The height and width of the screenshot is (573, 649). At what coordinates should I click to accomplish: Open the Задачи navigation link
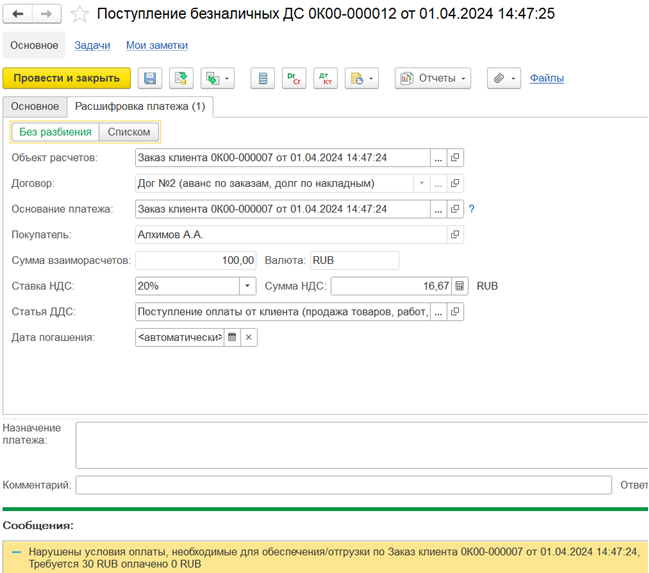point(92,45)
